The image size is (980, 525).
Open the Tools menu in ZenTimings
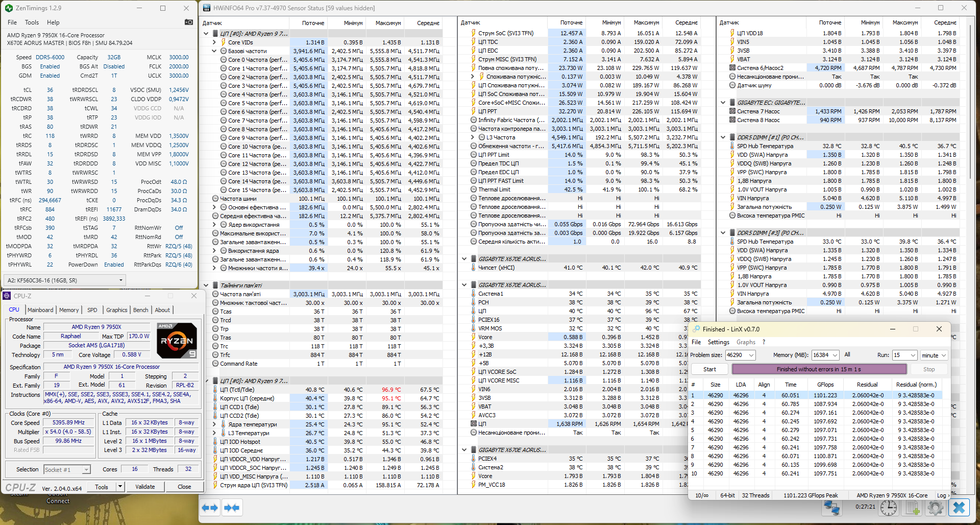[x=32, y=22]
